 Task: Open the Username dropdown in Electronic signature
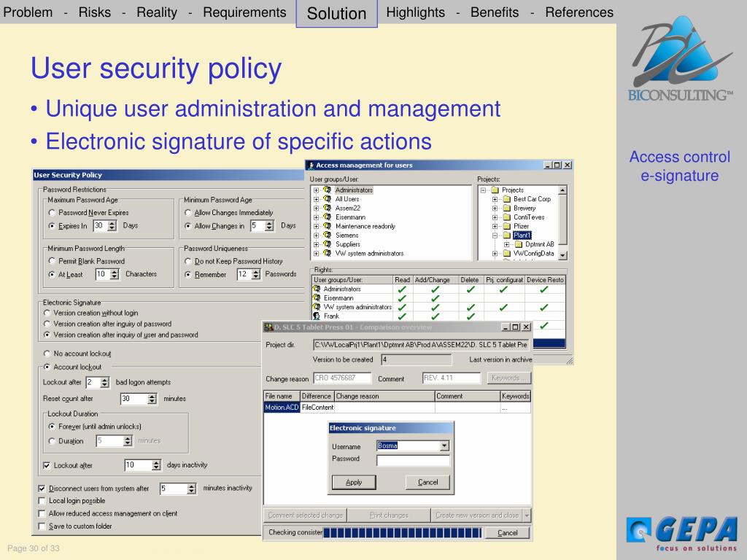coord(444,446)
